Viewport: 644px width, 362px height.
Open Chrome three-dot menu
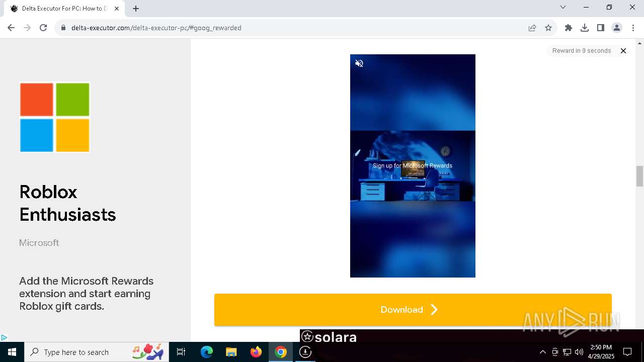[x=633, y=28]
